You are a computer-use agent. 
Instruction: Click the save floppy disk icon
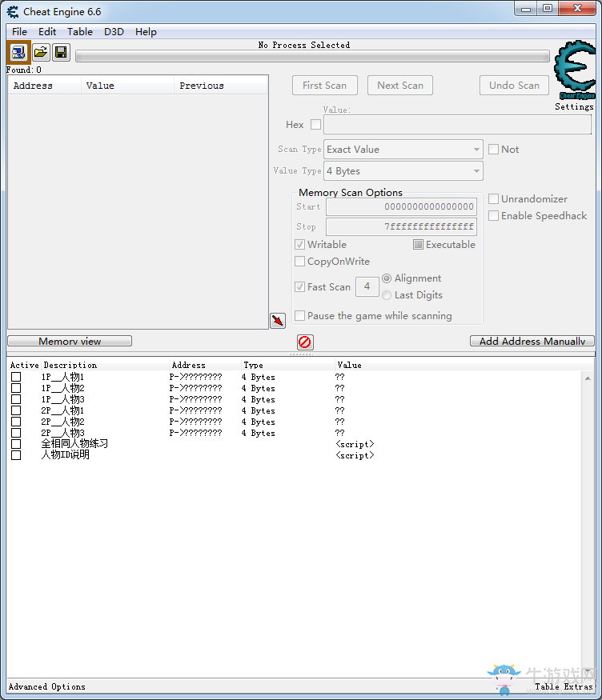tap(61, 53)
